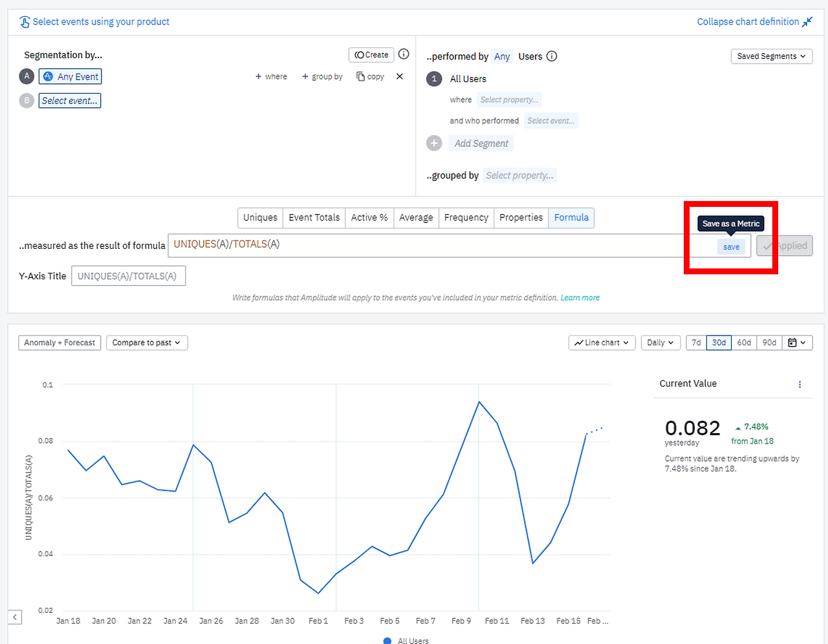Click info icon beside Create button

(x=404, y=54)
